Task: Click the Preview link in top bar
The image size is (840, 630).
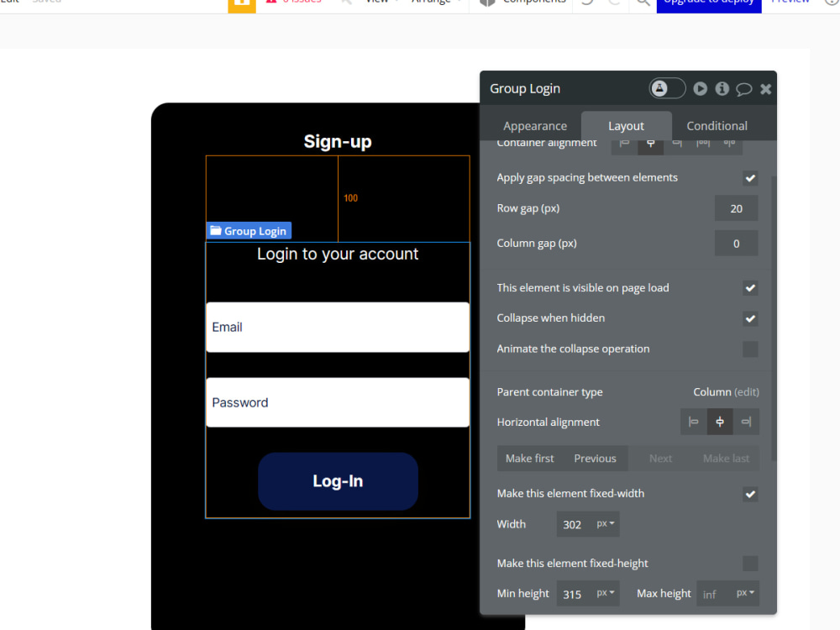Action: pyautogui.click(x=790, y=3)
